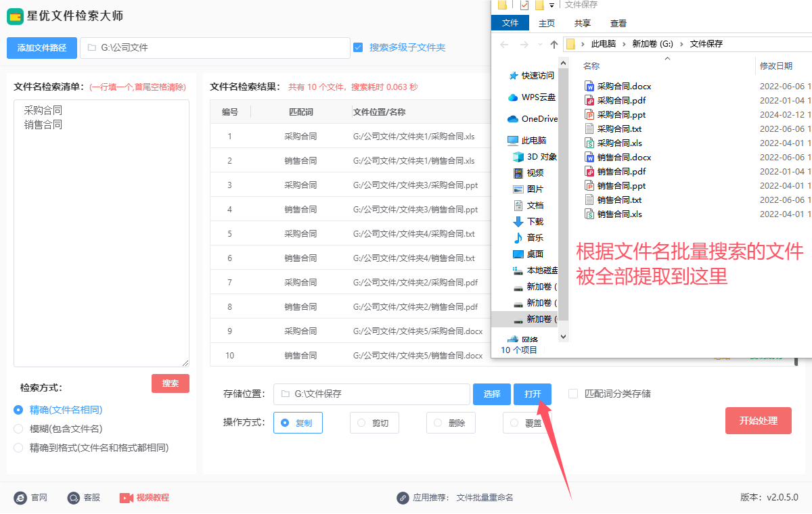Click the 销售合同.docx file icon
This screenshot has width=812, height=514.
pos(589,157)
